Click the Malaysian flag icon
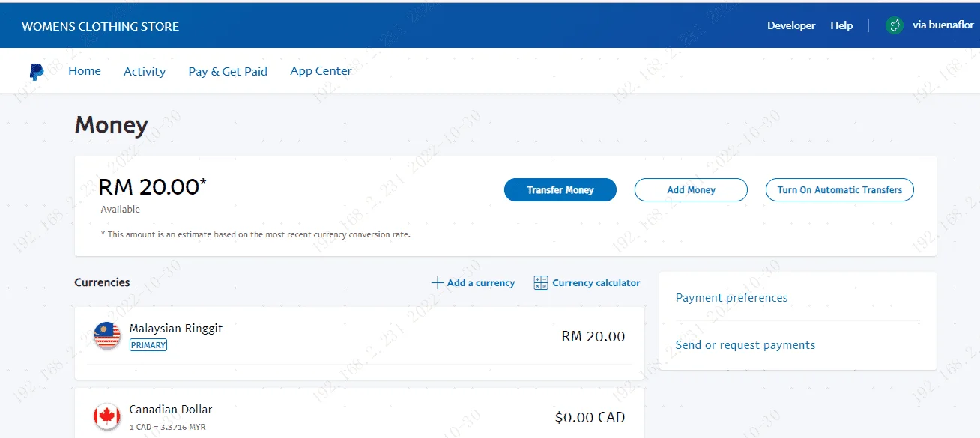This screenshot has height=438, width=980. click(x=107, y=335)
